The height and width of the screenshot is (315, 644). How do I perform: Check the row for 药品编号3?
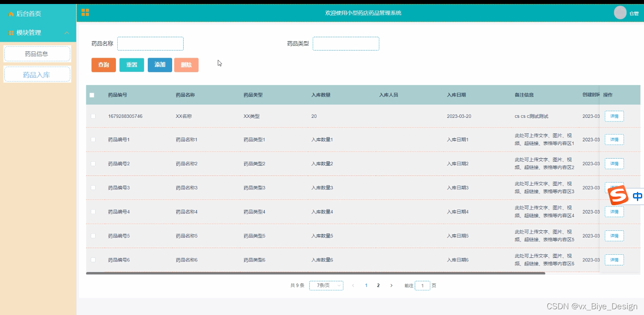point(93,187)
